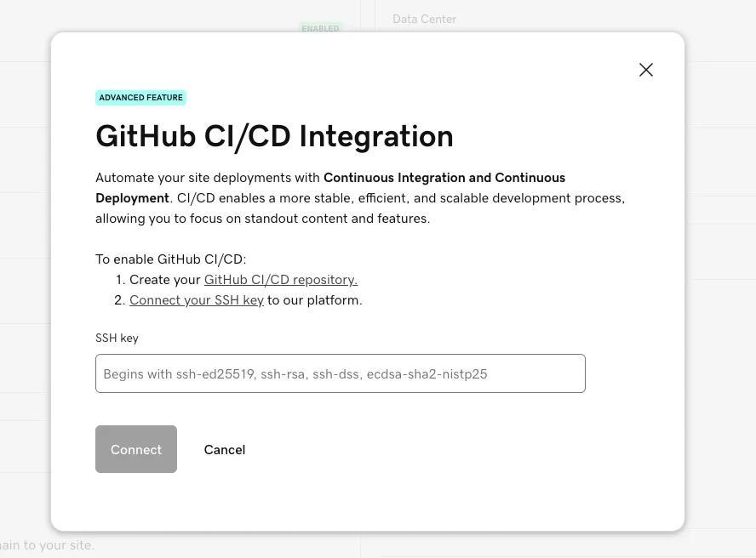The width and height of the screenshot is (756, 558).
Task: Focus the SSH key input field
Action: tap(340, 373)
